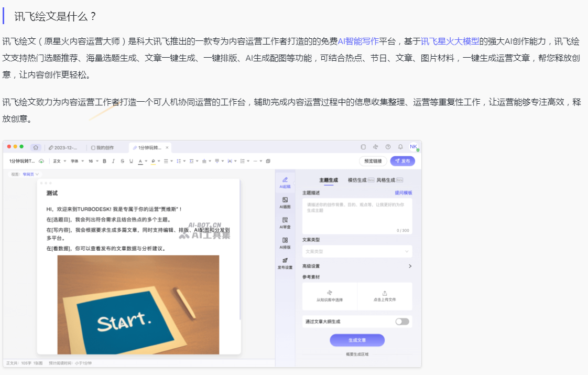
Task: Click the text alignment icon
Action: [166, 161]
